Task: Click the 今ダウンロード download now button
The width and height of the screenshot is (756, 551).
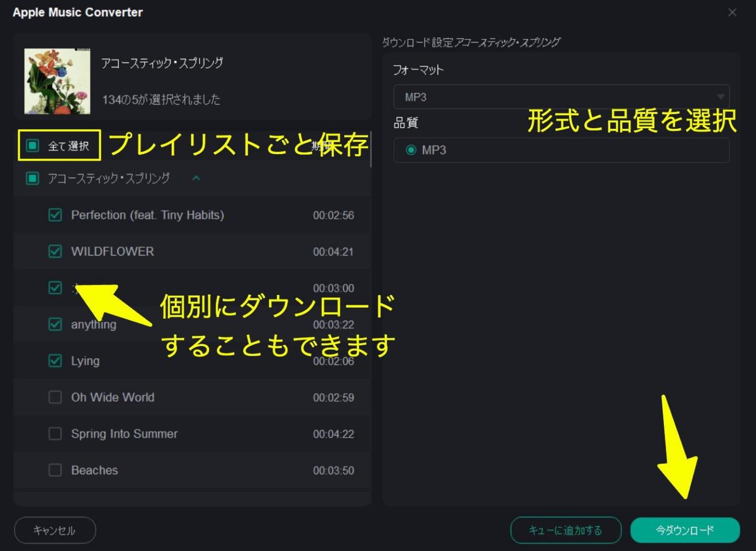Action: (x=685, y=530)
